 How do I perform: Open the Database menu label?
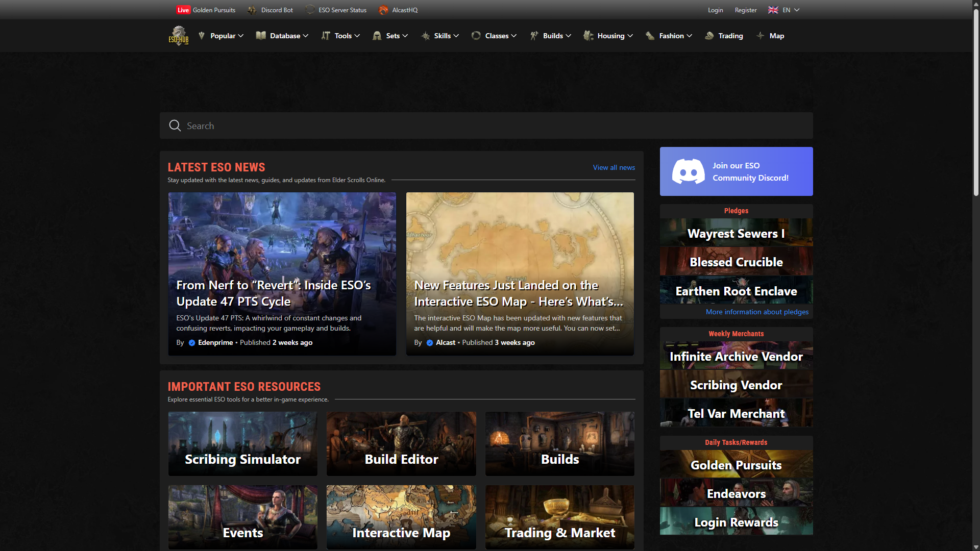coord(285,36)
